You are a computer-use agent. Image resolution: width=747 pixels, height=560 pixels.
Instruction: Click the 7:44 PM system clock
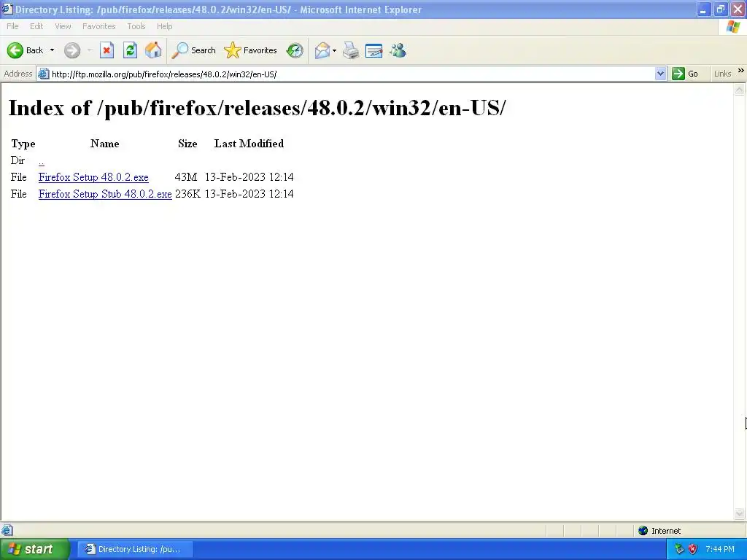[720, 549]
